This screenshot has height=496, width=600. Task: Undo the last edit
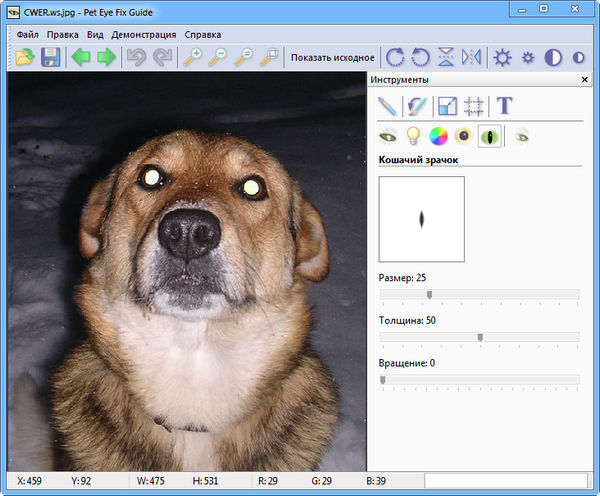[134, 57]
